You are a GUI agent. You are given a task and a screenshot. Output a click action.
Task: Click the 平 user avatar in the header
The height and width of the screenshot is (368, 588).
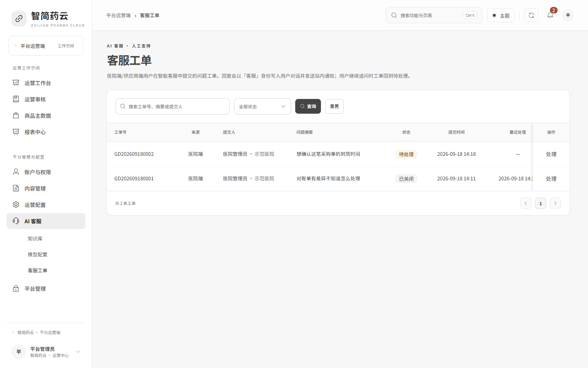[x=568, y=15]
